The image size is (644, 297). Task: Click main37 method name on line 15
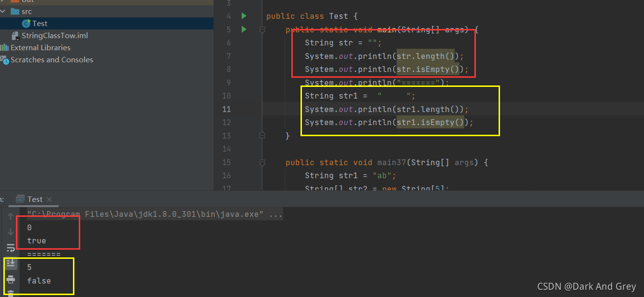tap(392, 162)
